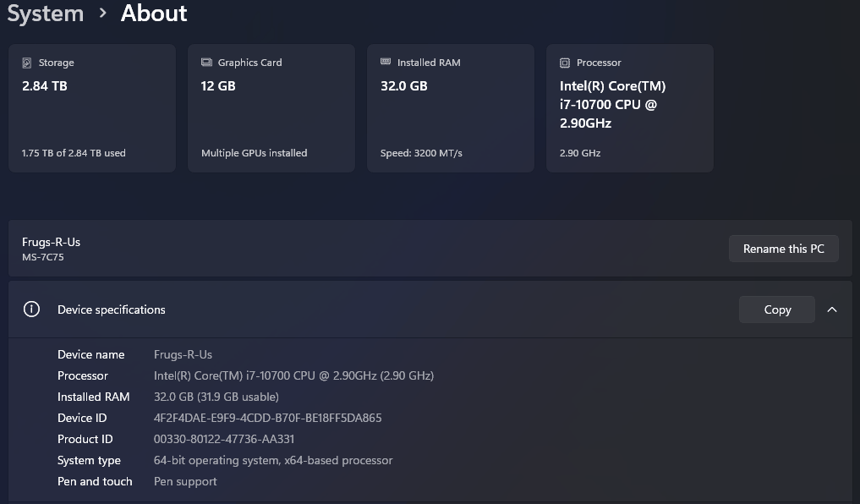Go back to System breadcrumb

click(x=46, y=14)
